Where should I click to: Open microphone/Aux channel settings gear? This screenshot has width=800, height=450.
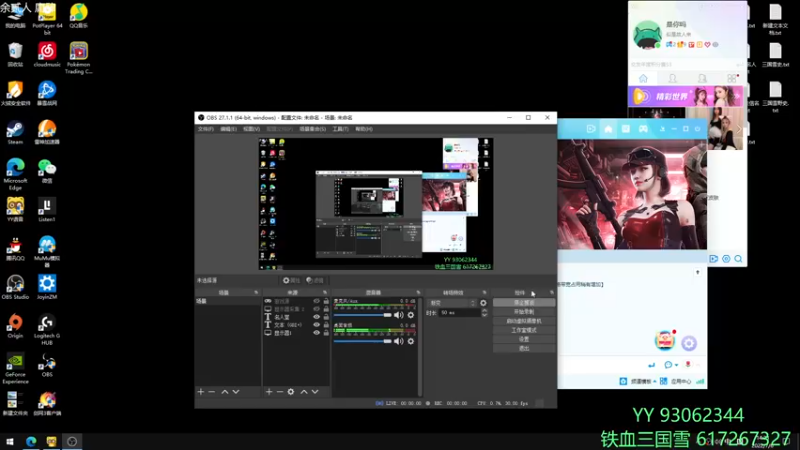point(411,315)
